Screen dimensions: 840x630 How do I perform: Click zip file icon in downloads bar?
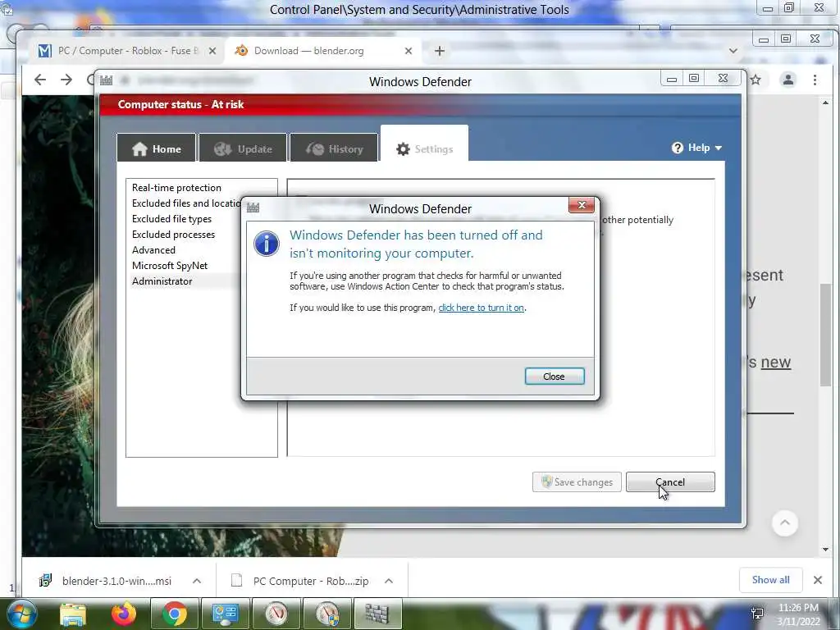tap(236, 580)
